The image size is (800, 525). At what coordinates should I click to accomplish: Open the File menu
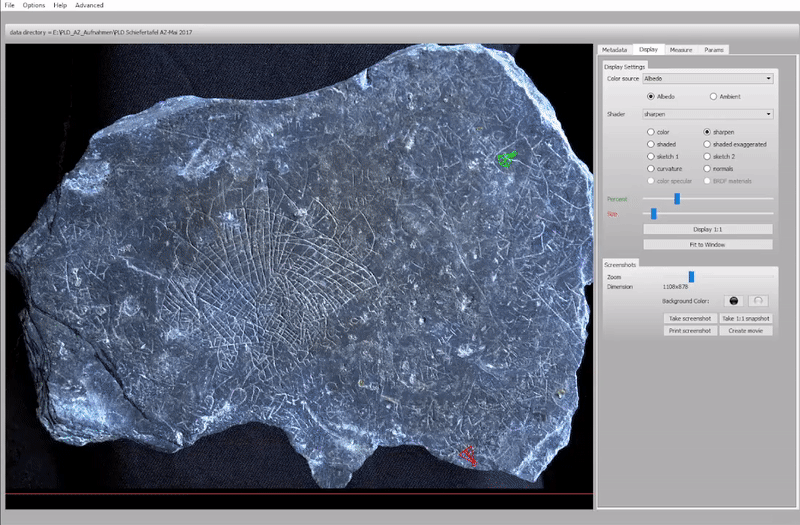coord(9,5)
